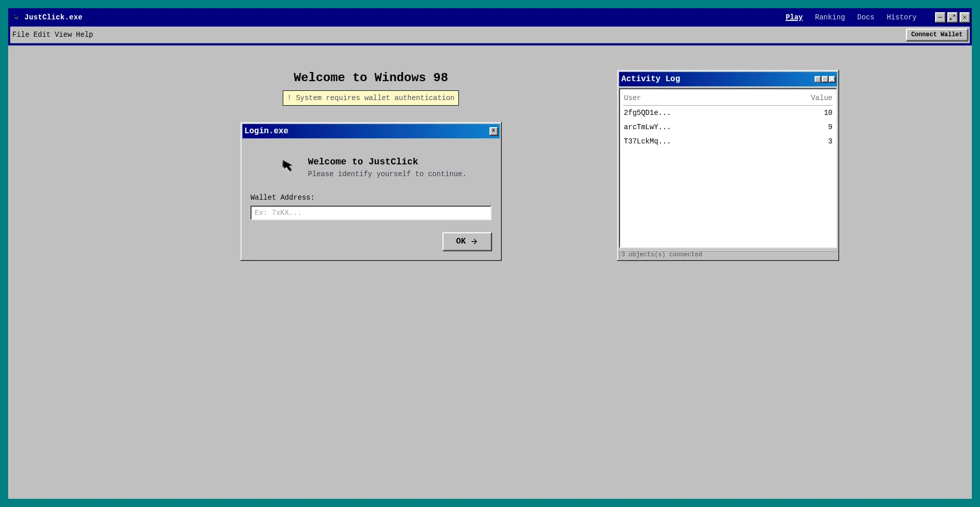Image resolution: width=980 pixels, height=507 pixels.
Task: Click the cursor arrow icon in Login dialog
Action: [x=287, y=166]
